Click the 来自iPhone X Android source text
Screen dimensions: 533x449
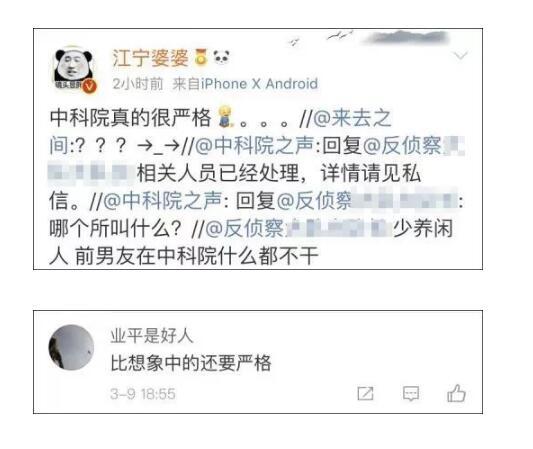[x=245, y=84]
